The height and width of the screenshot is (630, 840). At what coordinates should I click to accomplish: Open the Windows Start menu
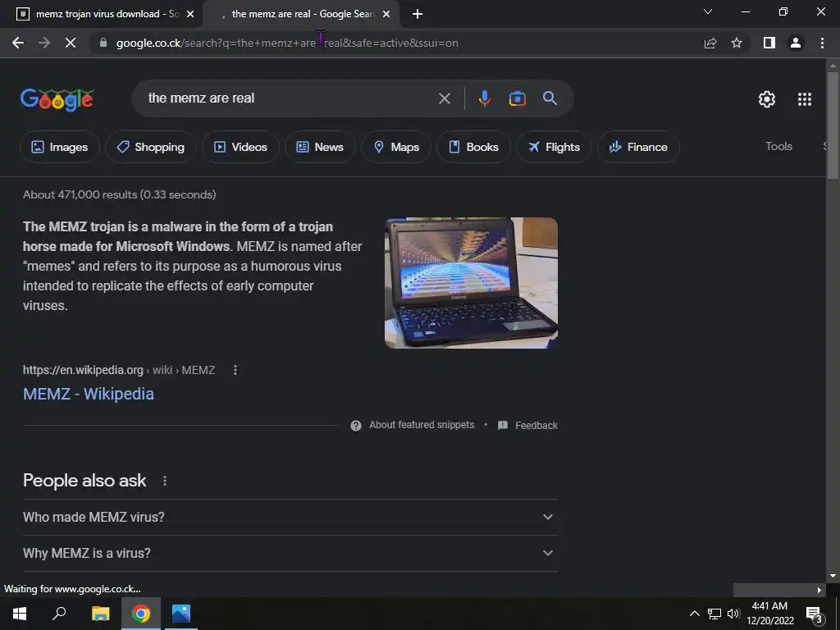pyautogui.click(x=20, y=614)
